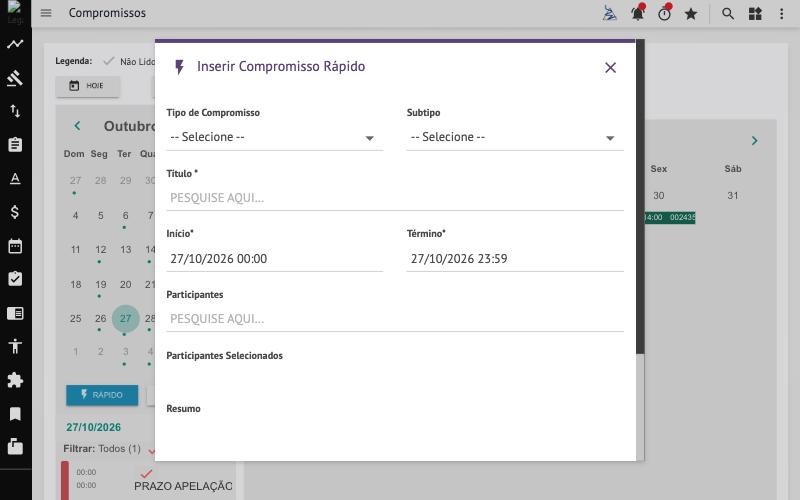The image size is (800, 500).
Task: Open the up-down arrows sidebar icon
Action: pyautogui.click(x=15, y=111)
